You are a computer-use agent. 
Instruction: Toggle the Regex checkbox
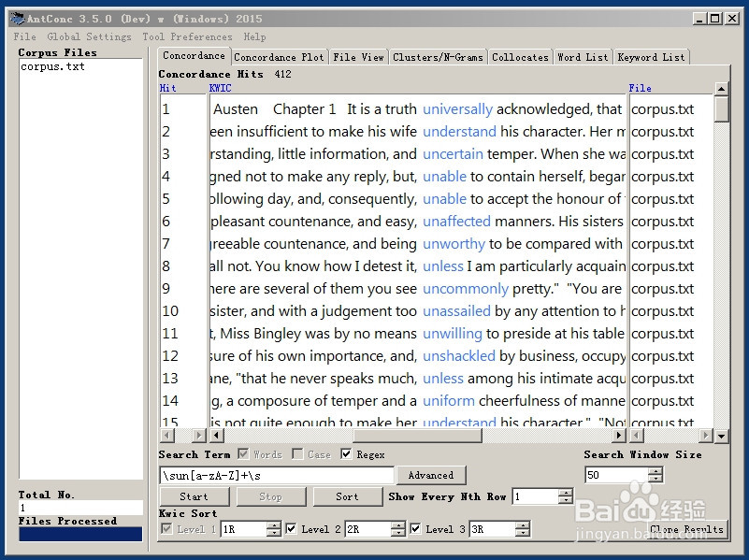[346, 454]
